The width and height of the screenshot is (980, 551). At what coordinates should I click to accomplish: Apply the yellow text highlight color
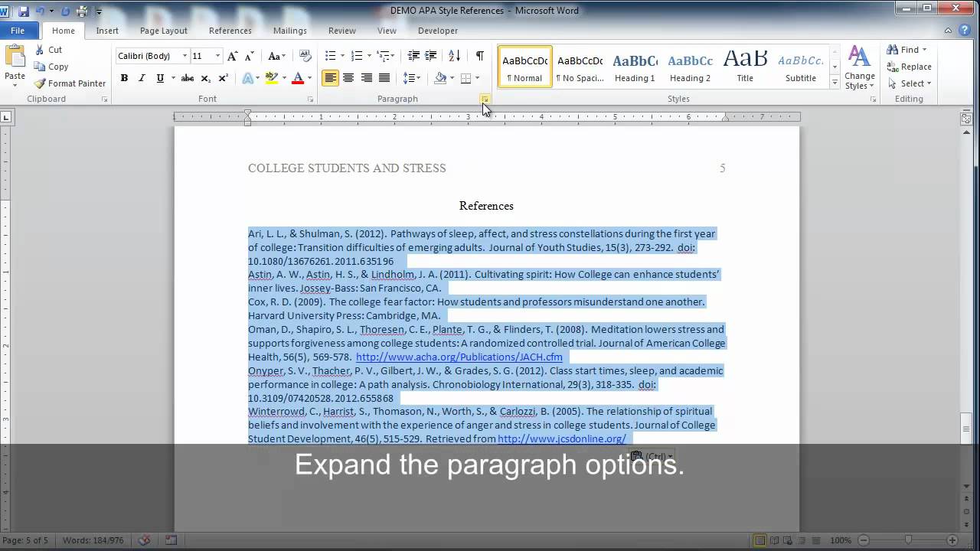tap(271, 78)
